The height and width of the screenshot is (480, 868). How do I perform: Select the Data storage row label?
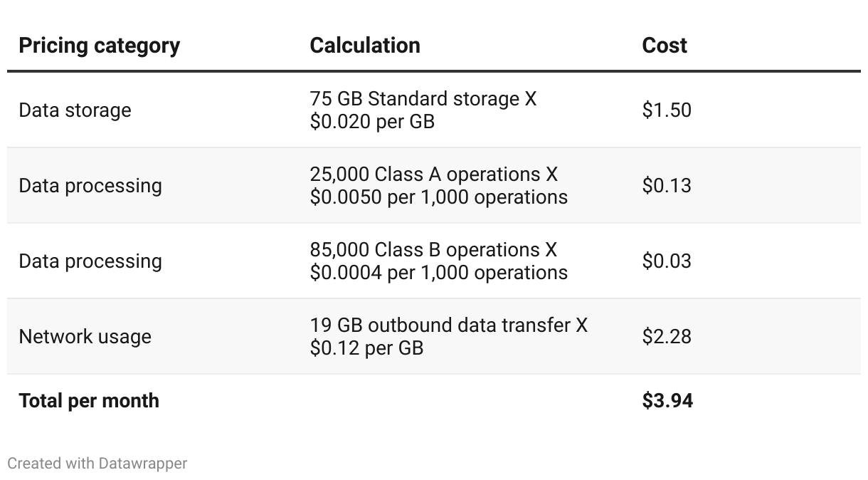(75, 110)
